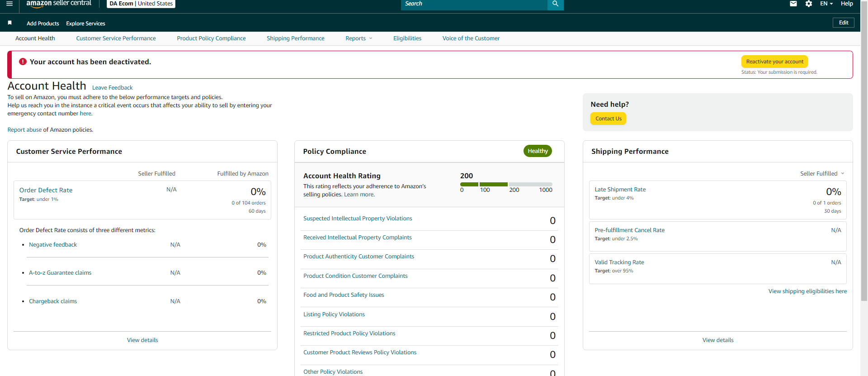Screen dimensions: 868x376
Task: Open the messages envelope icon
Action: (x=793, y=4)
